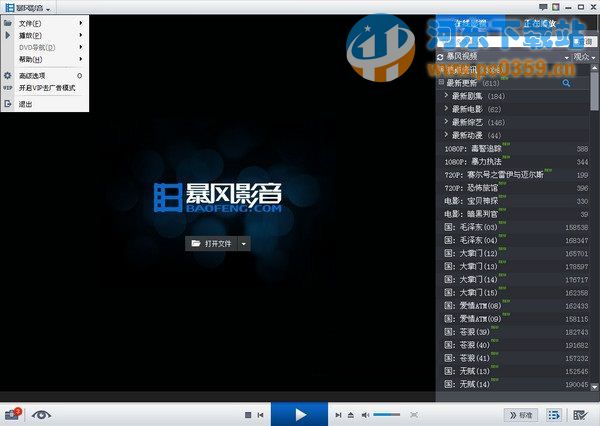Click the playlist scrollbar up arrow
This screenshot has height=426, width=600.
click(x=594, y=68)
